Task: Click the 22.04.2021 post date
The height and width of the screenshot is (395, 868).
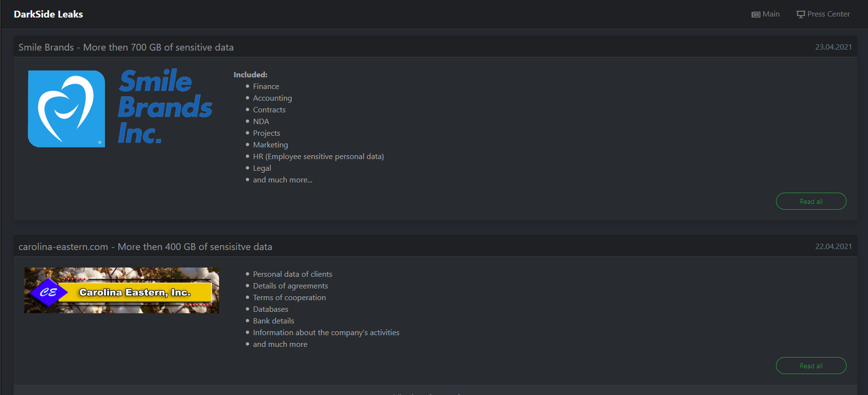Action: tap(833, 247)
